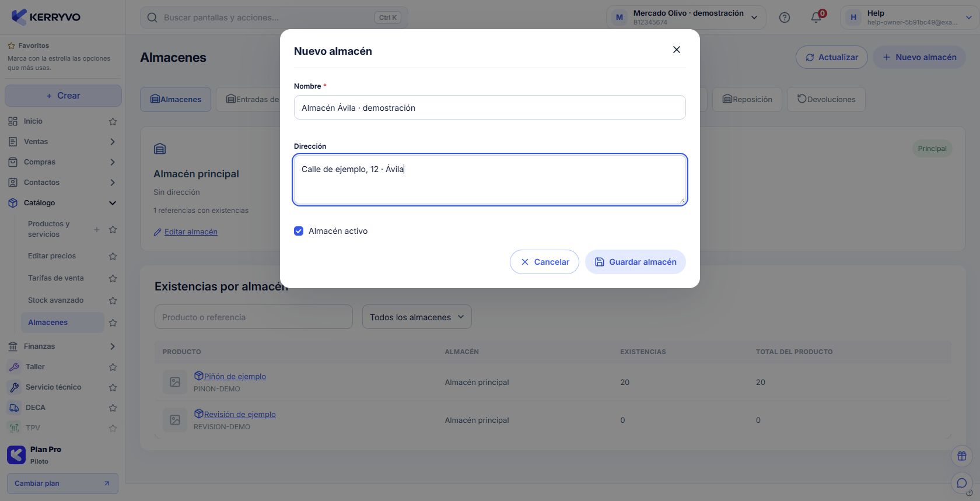Switch to the Devoluciones tab
This screenshot has width=980, height=501.
point(826,99)
